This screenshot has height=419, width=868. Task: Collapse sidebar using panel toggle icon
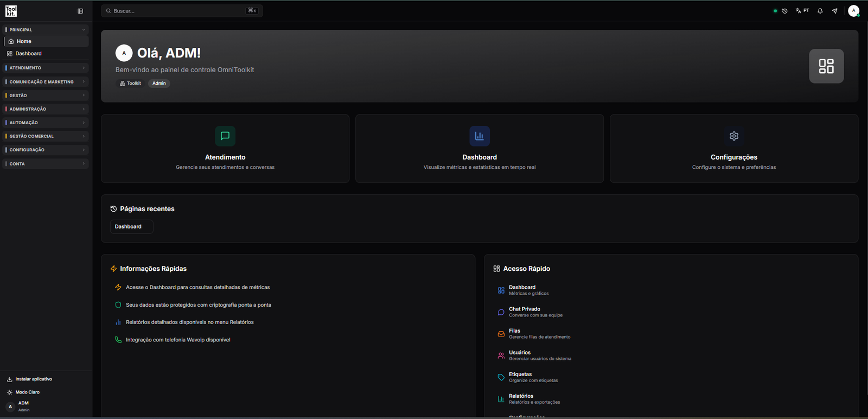tap(80, 11)
